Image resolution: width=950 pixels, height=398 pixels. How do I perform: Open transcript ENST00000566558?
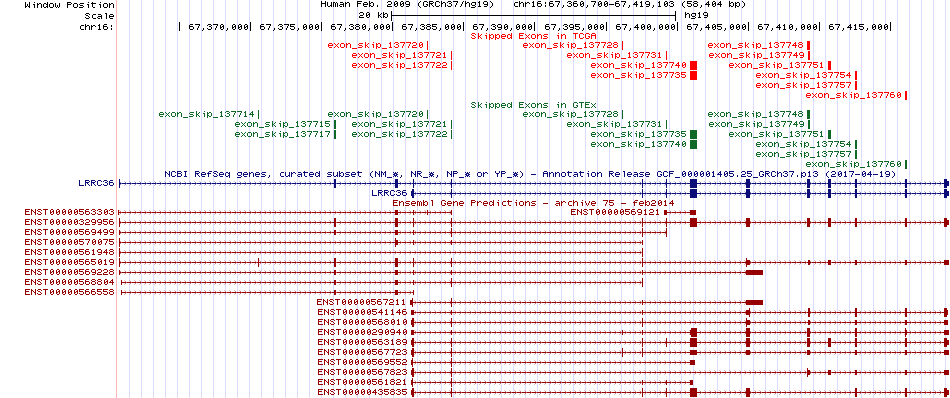pos(69,292)
